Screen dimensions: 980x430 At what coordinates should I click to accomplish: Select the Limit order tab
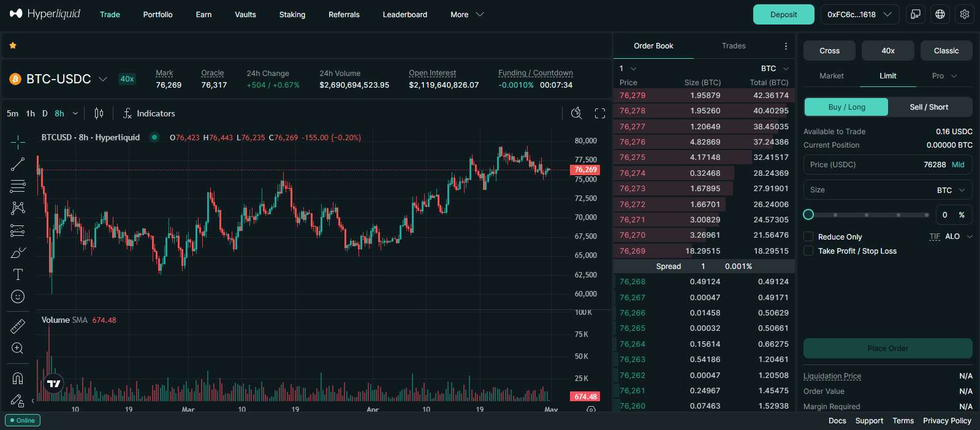point(888,76)
